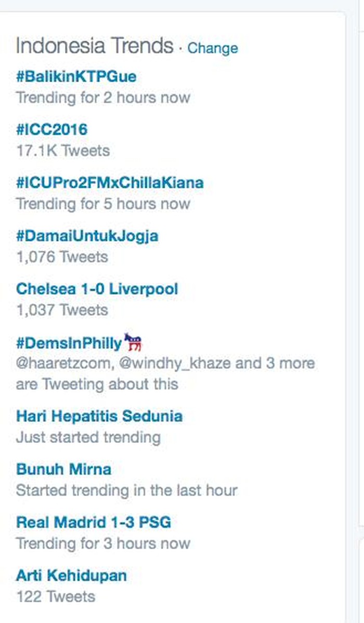Click the 'Trending for 2 hours now' text
The image size is (364, 623).
coord(103,98)
